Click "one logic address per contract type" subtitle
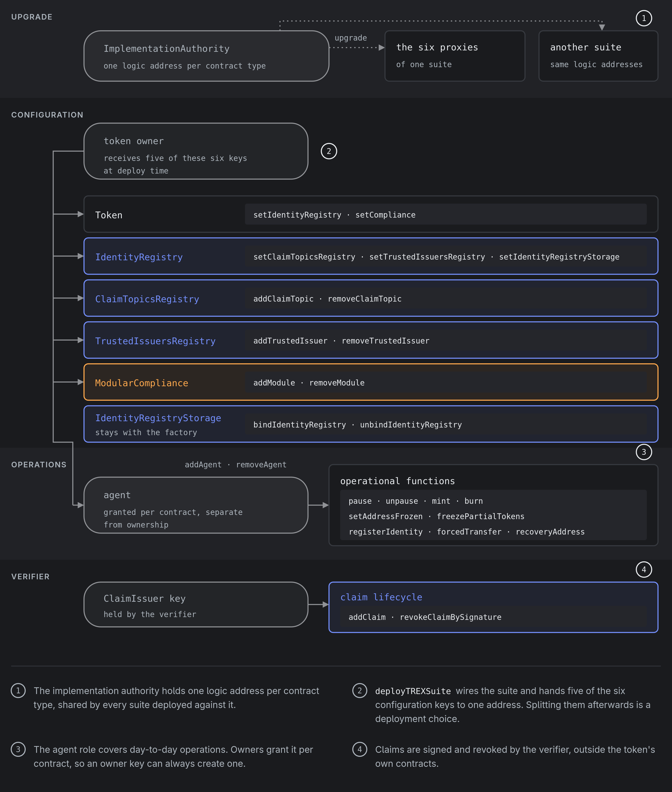 (185, 66)
